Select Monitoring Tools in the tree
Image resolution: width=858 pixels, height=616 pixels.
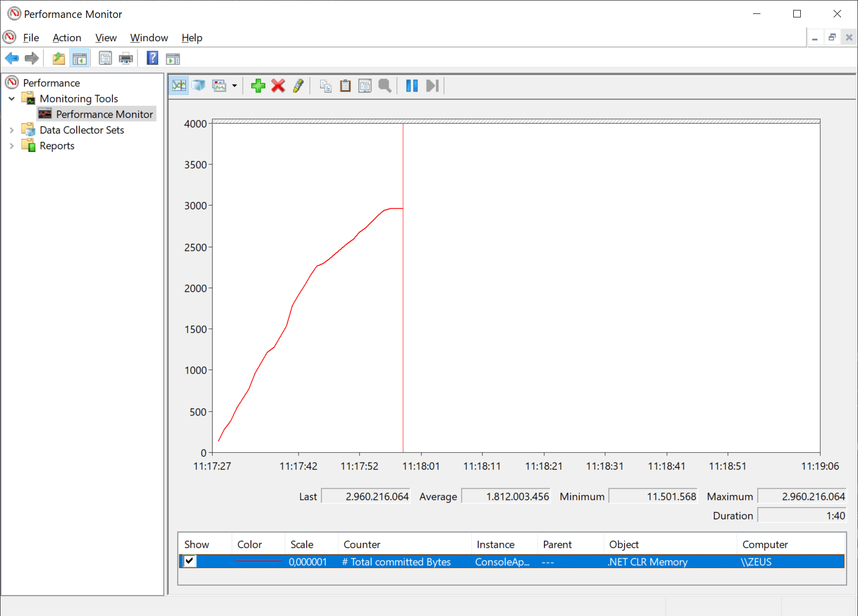pos(79,99)
